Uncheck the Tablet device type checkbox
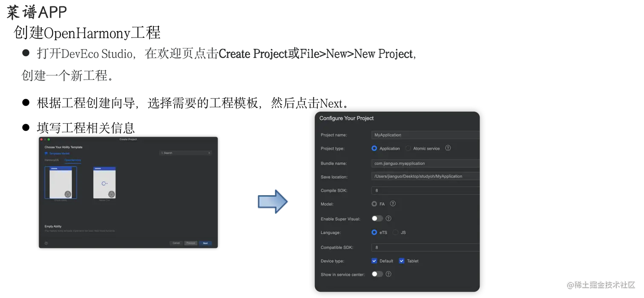This screenshot has height=298, width=644. pyautogui.click(x=402, y=260)
